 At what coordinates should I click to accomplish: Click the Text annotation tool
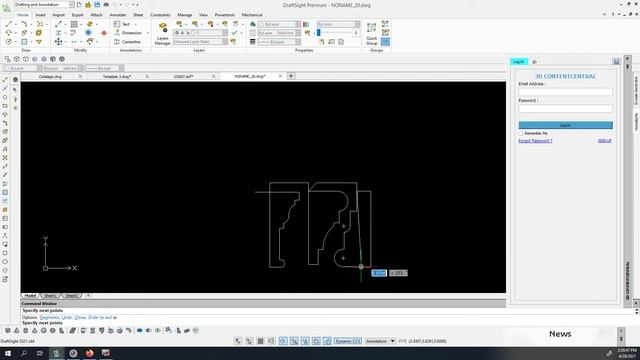122,24
